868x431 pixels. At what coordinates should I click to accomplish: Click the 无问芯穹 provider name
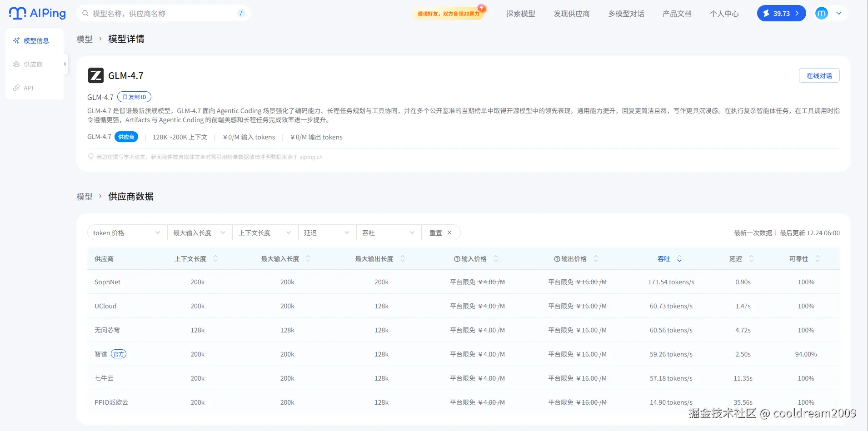[107, 330]
